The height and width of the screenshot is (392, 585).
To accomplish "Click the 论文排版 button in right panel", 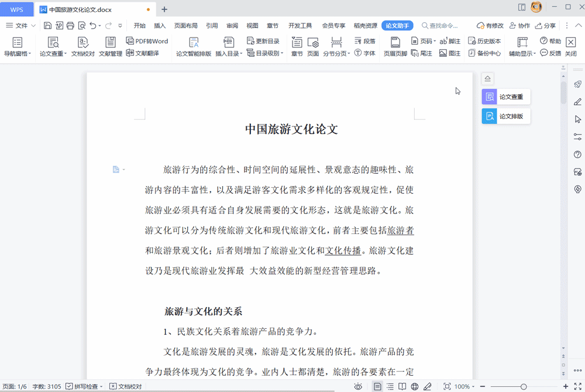I will [x=505, y=116].
